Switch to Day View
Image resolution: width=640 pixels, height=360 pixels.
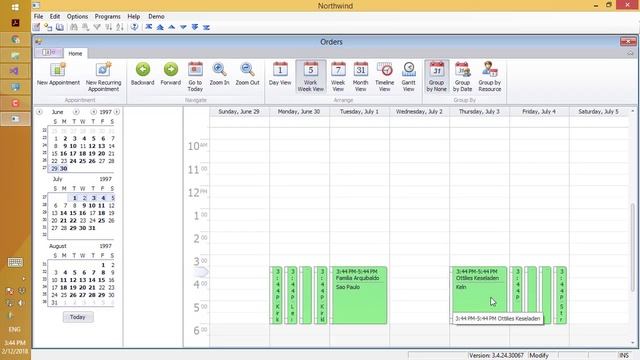point(280,74)
